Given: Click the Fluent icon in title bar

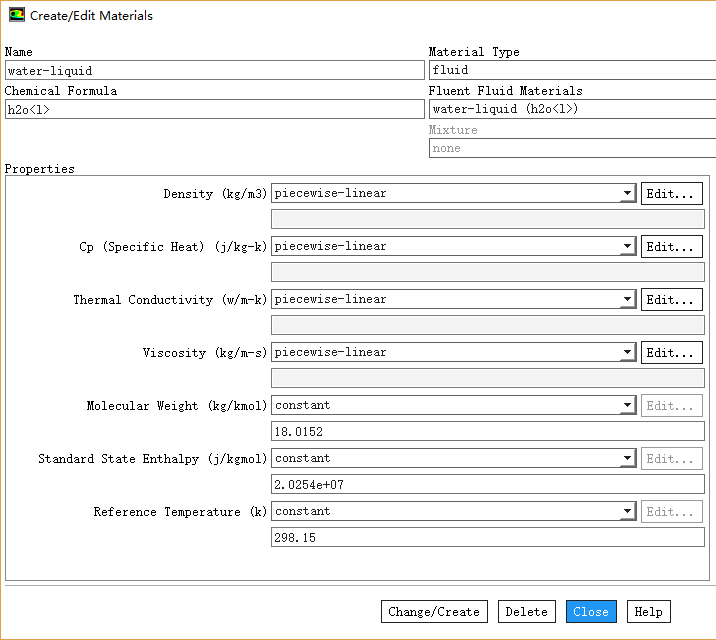Looking at the screenshot, I should pyautogui.click(x=16, y=16).
